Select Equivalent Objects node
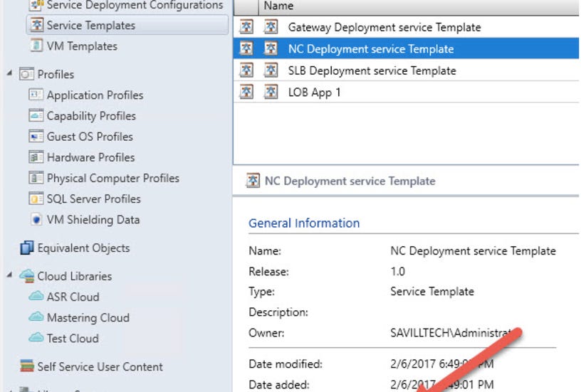Image resolution: width=581 pixels, height=392 pixels. (x=83, y=248)
